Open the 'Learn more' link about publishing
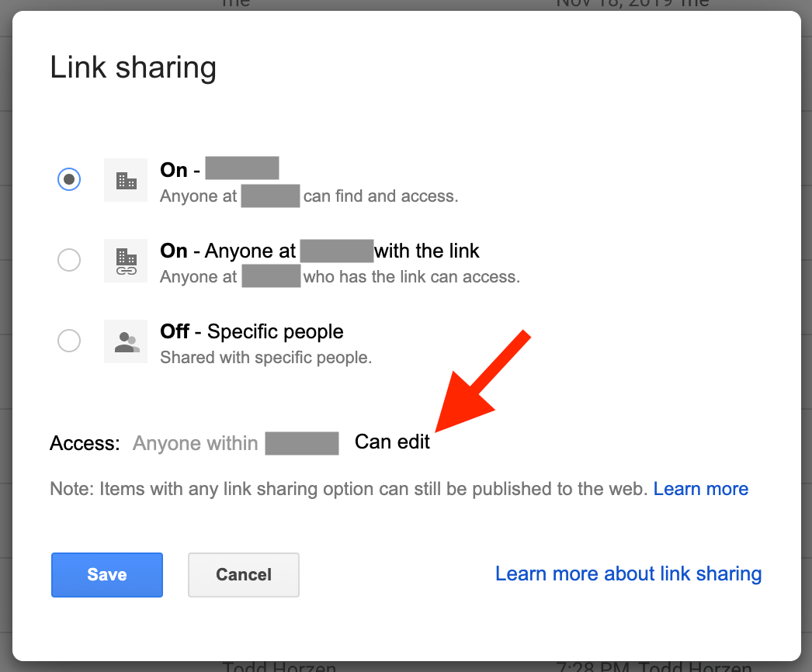812x672 pixels. (700, 488)
